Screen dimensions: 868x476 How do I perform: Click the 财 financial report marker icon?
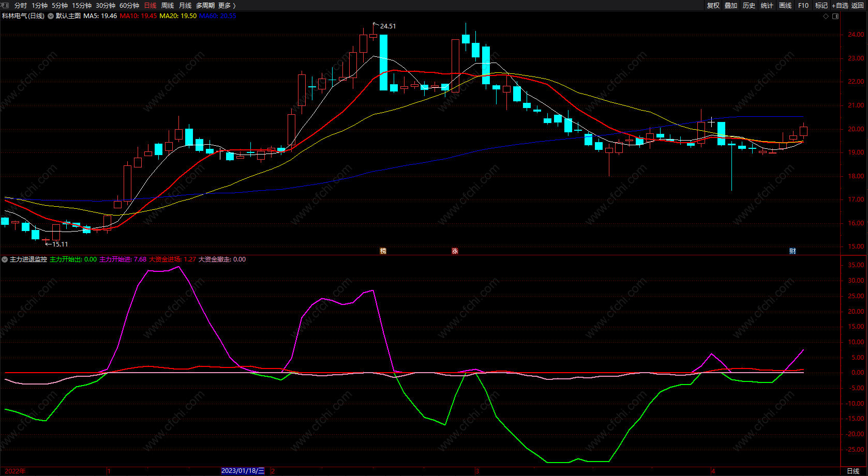tap(792, 251)
